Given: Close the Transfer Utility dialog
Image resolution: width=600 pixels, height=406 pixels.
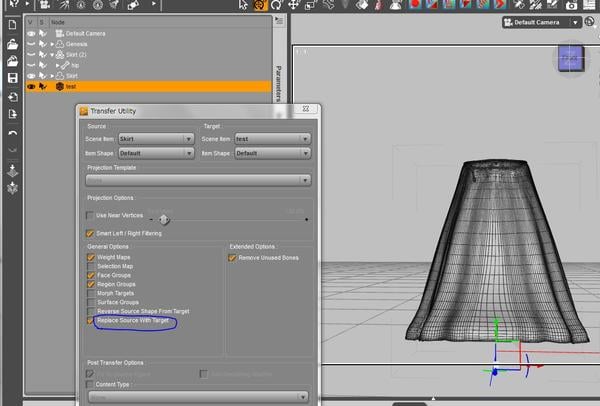Looking at the screenshot, I should tap(306, 109).
